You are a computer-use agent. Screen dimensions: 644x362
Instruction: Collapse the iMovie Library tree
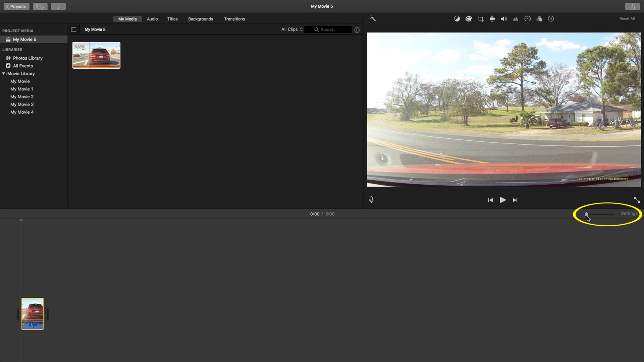[4, 73]
